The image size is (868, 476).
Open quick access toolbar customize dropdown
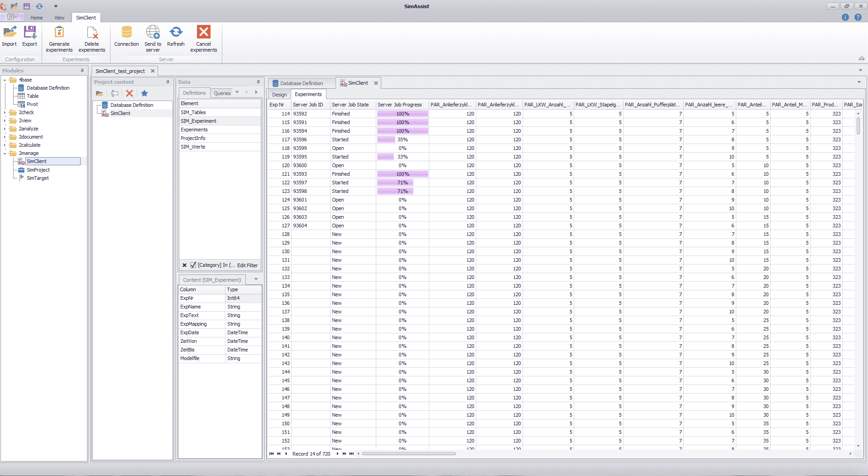[56, 6]
